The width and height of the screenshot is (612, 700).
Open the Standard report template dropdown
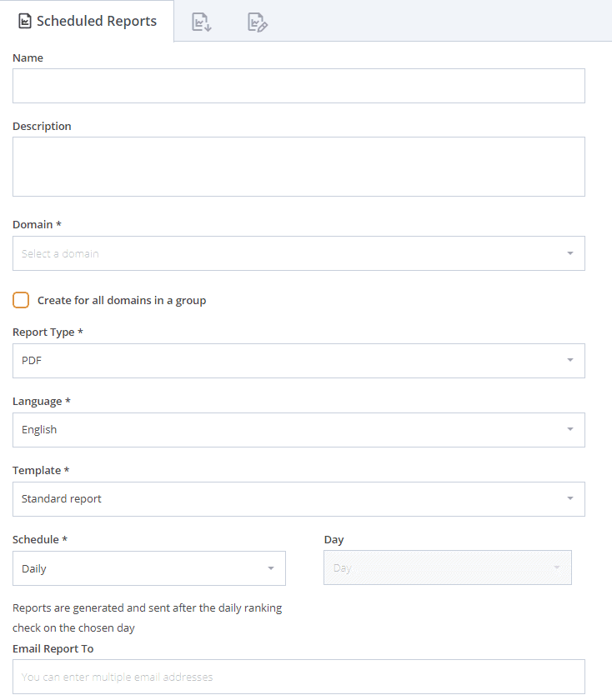coord(298,499)
